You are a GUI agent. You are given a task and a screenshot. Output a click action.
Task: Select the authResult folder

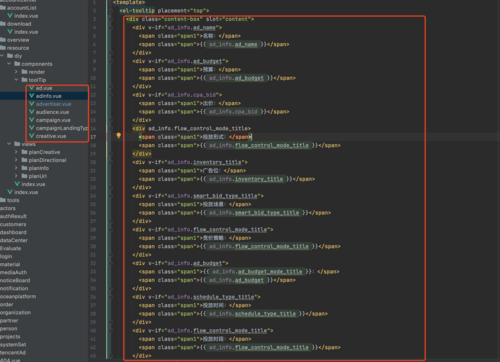pos(13,216)
